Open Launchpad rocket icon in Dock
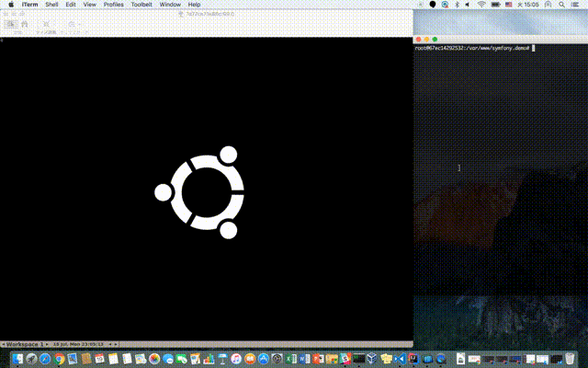 click(x=31, y=359)
